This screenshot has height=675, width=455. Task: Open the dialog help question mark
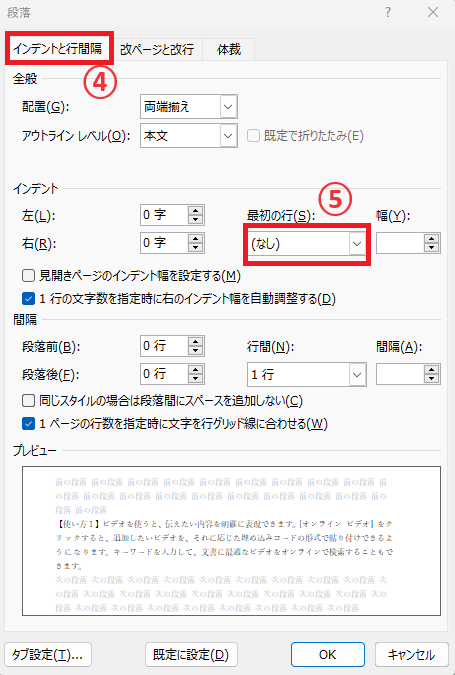pos(388,12)
